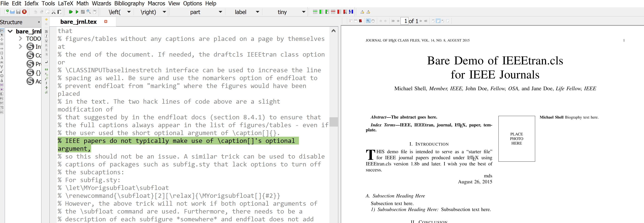
Task: Open the Wizards menu
Action: pyautogui.click(x=101, y=4)
